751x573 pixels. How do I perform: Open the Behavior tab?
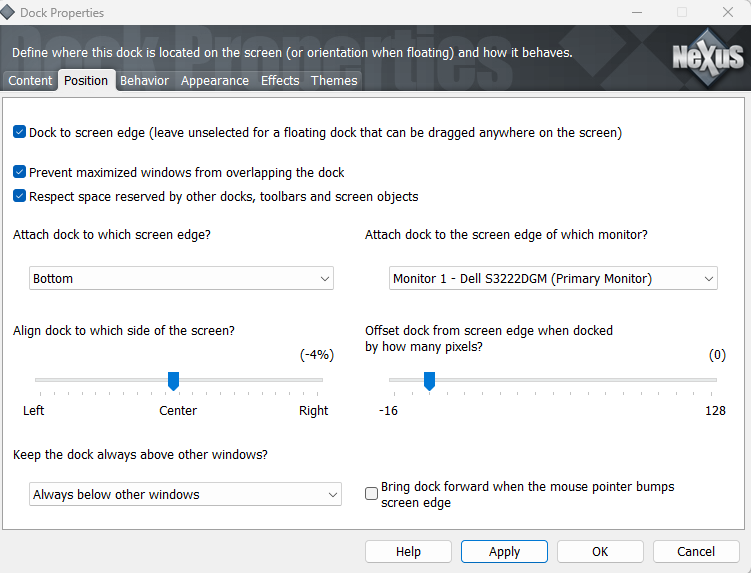[x=144, y=80]
